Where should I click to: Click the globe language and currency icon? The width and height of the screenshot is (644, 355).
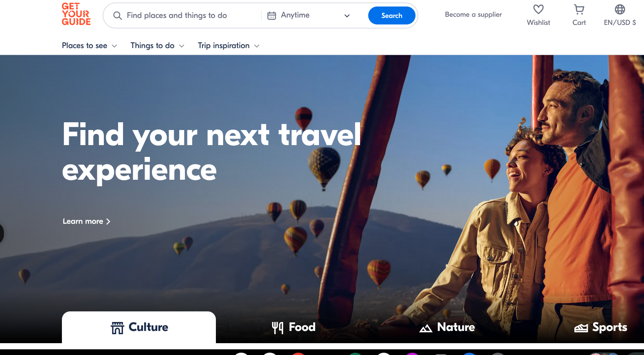click(620, 9)
